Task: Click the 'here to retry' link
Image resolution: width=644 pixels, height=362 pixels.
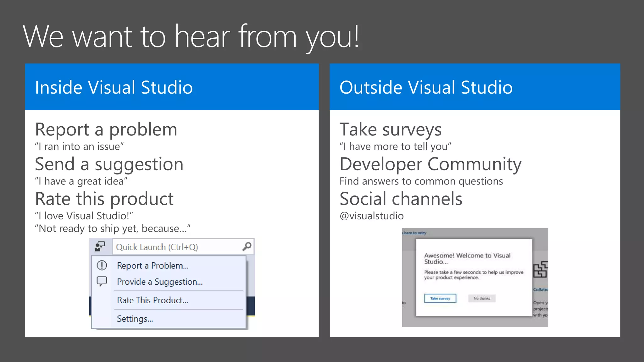Action: (x=415, y=233)
